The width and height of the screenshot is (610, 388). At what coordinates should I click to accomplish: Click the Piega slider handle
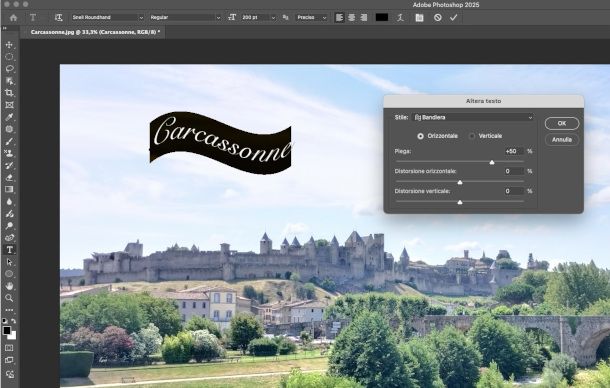[x=492, y=162]
